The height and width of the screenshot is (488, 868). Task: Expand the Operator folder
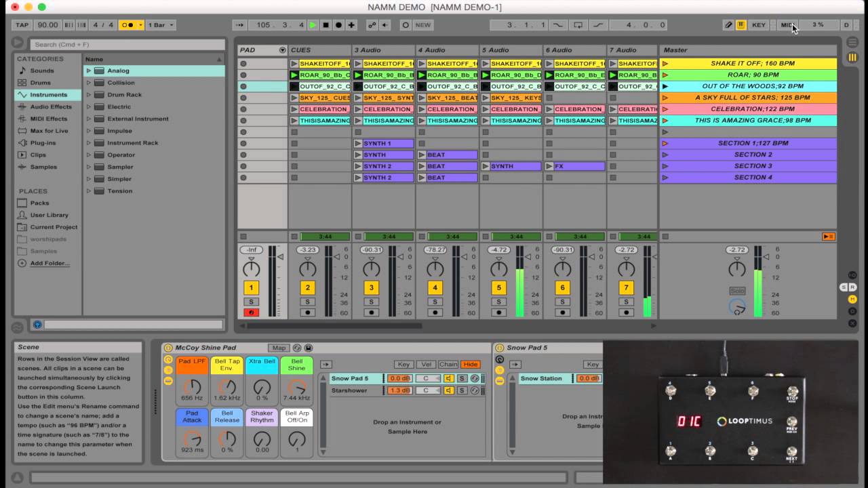(x=88, y=155)
